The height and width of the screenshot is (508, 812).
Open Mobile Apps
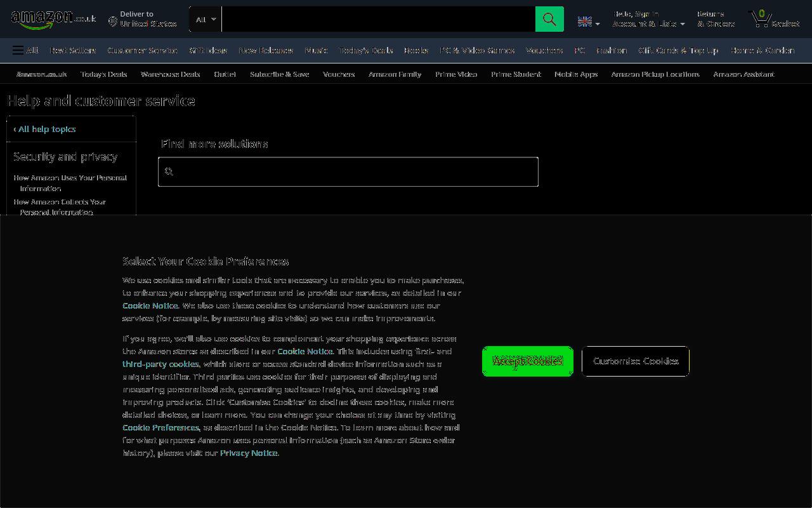pos(576,74)
